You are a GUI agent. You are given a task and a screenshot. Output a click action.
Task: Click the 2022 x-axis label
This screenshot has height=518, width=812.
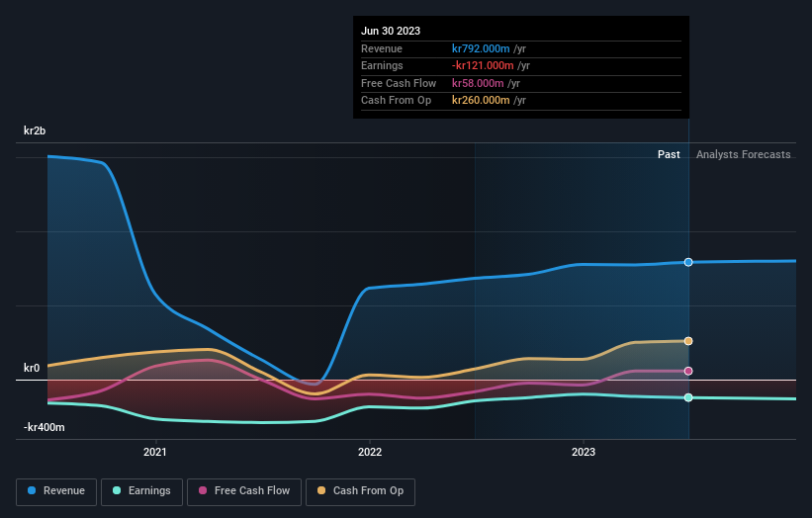(x=370, y=452)
